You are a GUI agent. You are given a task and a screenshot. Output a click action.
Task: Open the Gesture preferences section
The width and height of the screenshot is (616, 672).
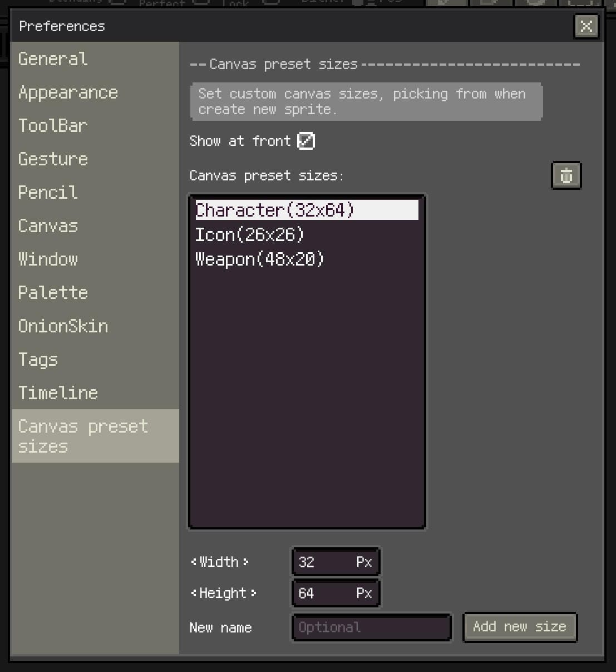[53, 159]
